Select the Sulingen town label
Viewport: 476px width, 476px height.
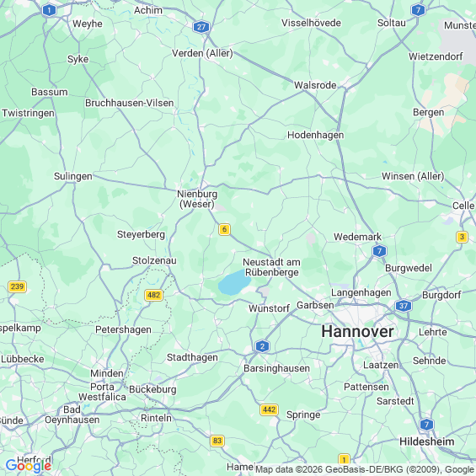(x=73, y=176)
